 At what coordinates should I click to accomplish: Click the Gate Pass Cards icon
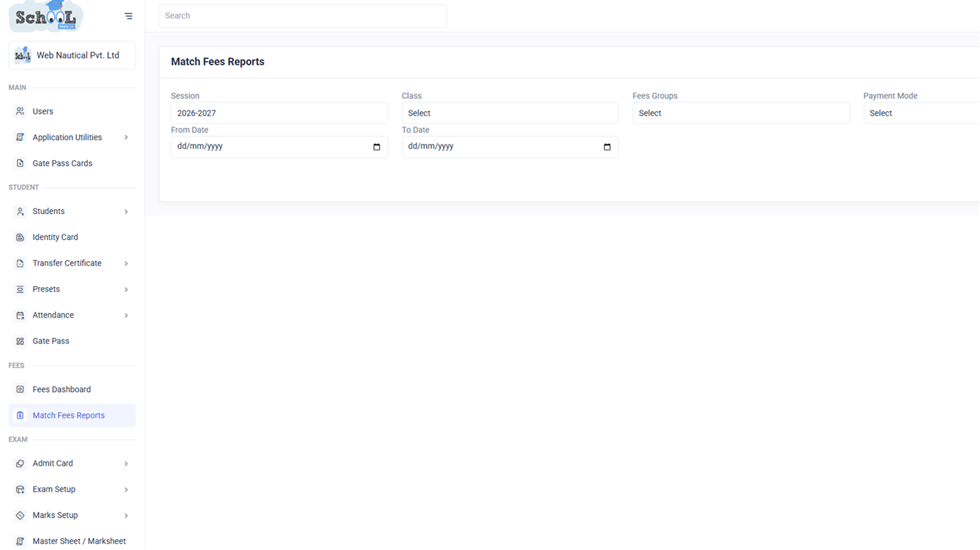click(x=20, y=163)
